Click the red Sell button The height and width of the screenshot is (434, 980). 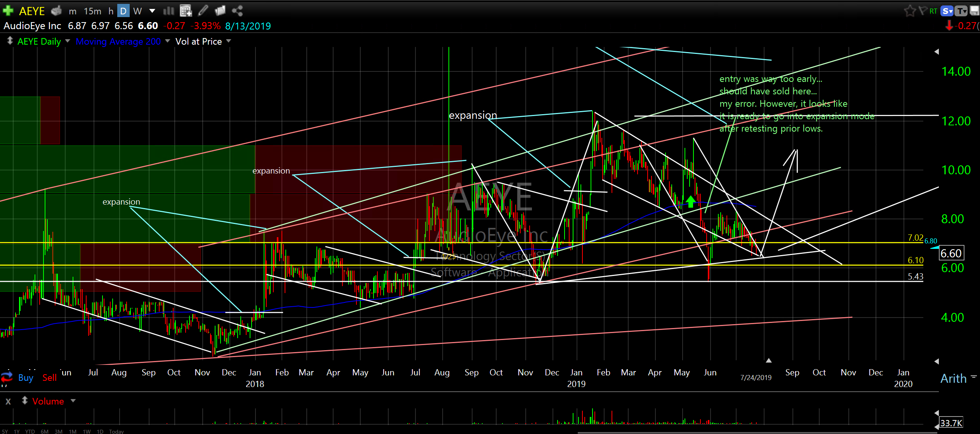pyautogui.click(x=49, y=377)
